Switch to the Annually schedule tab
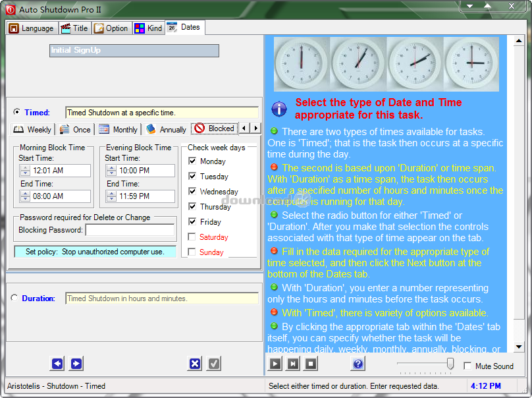Image resolution: width=532 pixels, height=398 pixels. [x=166, y=129]
